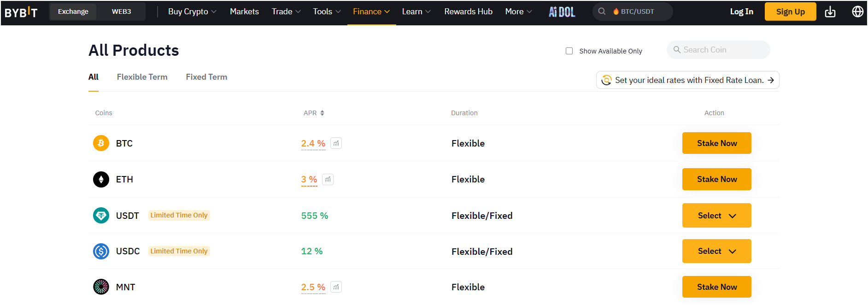Click the Search Coin magnifier icon
Image resolution: width=868 pixels, height=305 pixels.
[677, 50]
